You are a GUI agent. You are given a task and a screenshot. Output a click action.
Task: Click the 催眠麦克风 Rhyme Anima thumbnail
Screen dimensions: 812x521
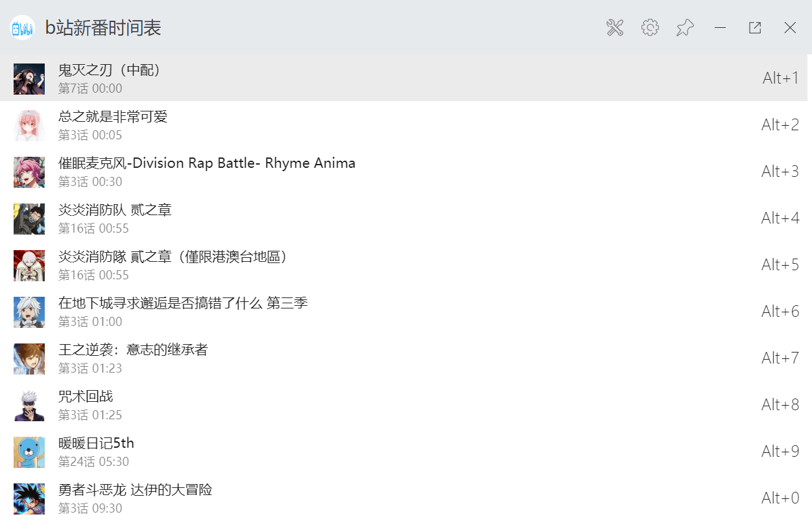pos(29,172)
